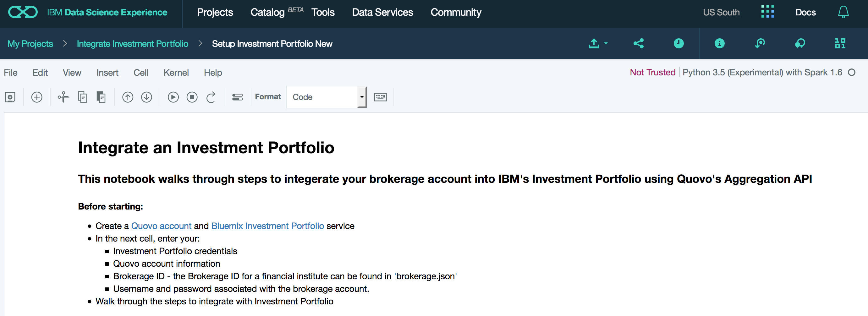Viewport: 868px width, 316px height.
Task: Open the Kernel menu
Action: (x=176, y=73)
